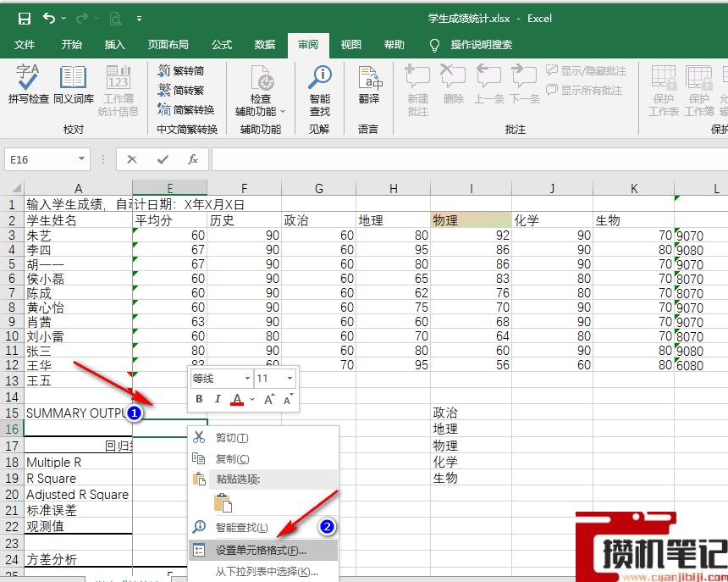
Task: Switch to the 插入 ribbon tab
Action: pos(114,45)
